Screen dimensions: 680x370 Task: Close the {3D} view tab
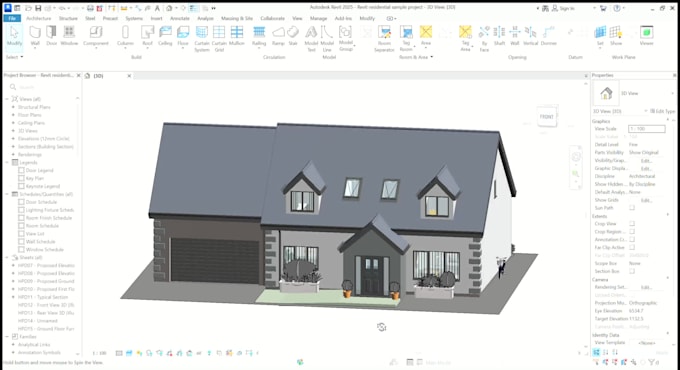(129, 76)
